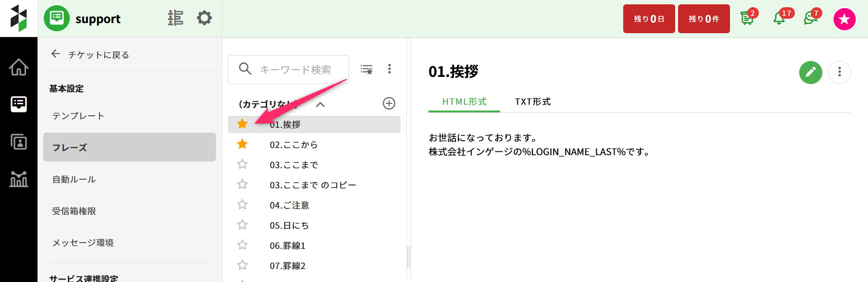868x282 pixels.
Task: Click the 残り0日 red button
Action: click(x=649, y=19)
